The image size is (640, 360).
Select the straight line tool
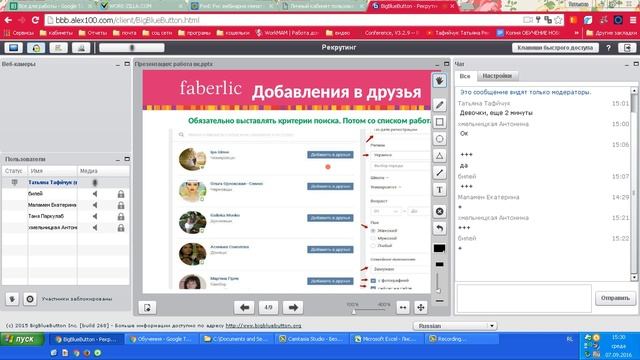pyautogui.click(x=439, y=173)
